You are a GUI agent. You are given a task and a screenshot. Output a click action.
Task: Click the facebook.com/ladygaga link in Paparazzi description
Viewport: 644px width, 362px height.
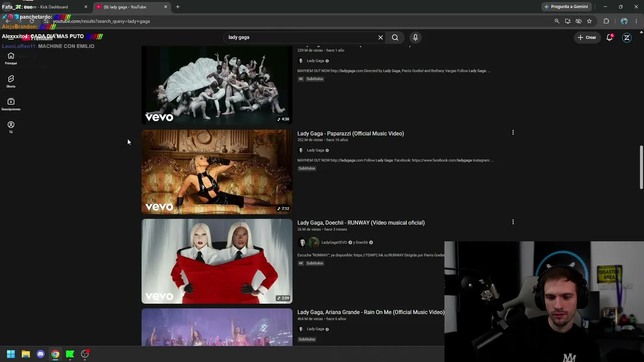pyautogui.click(x=442, y=160)
